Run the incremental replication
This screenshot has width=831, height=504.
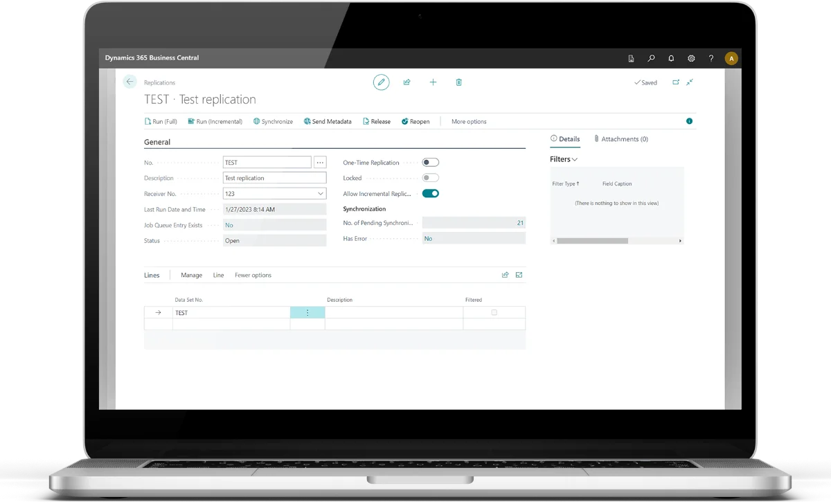pyautogui.click(x=215, y=122)
